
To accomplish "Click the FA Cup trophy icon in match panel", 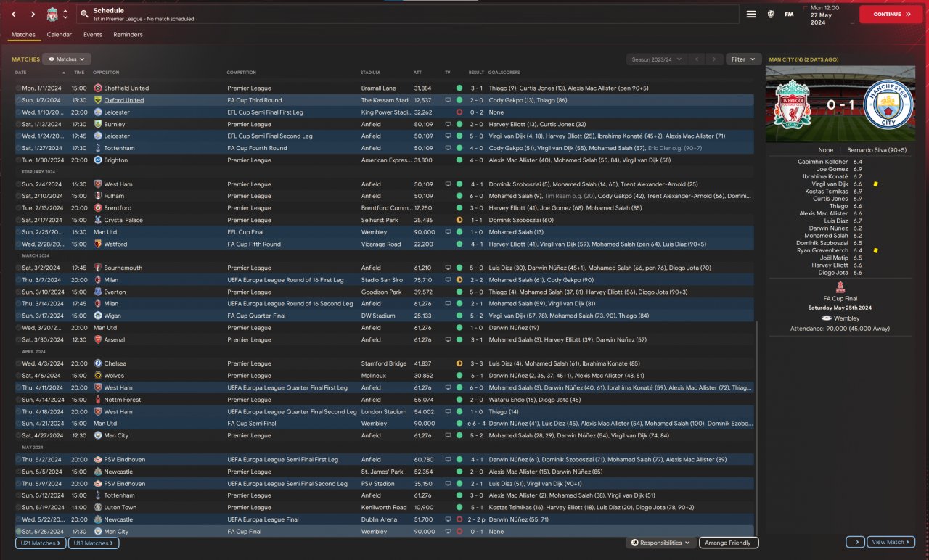I will pyautogui.click(x=841, y=289).
